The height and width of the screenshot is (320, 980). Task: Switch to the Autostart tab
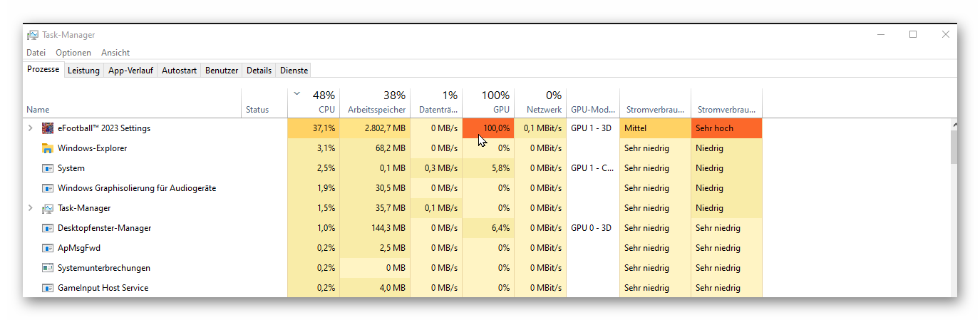pyautogui.click(x=179, y=71)
